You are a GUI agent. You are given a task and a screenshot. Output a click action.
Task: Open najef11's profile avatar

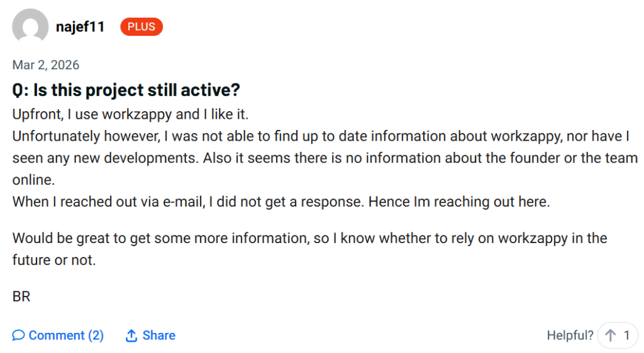pos(30,25)
